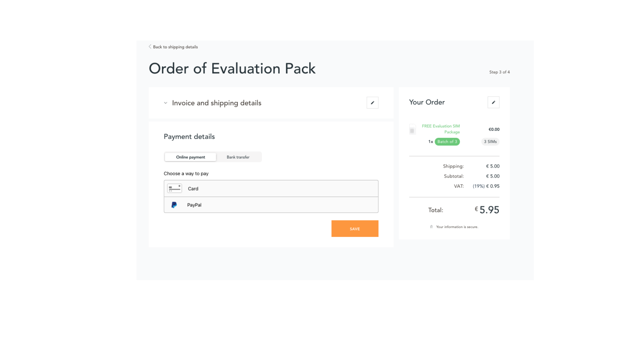Select the Bank transfer tab
This screenshot has width=644, height=362.
tap(238, 157)
